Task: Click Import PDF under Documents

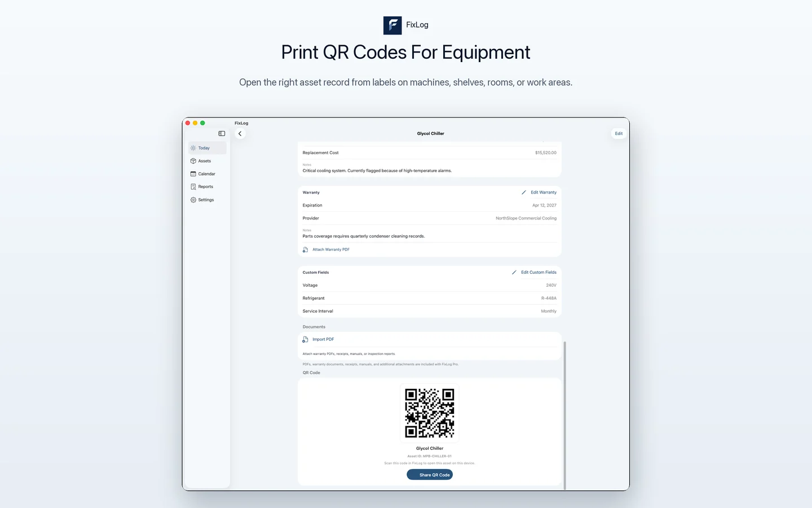Action: click(x=323, y=339)
